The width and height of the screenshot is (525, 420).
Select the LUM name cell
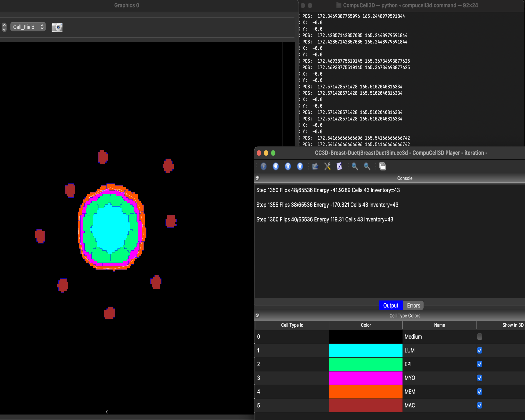pyautogui.click(x=439, y=350)
